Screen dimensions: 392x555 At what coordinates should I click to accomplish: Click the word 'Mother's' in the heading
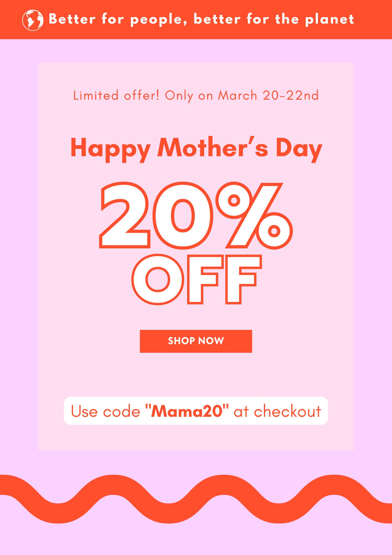(x=213, y=147)
